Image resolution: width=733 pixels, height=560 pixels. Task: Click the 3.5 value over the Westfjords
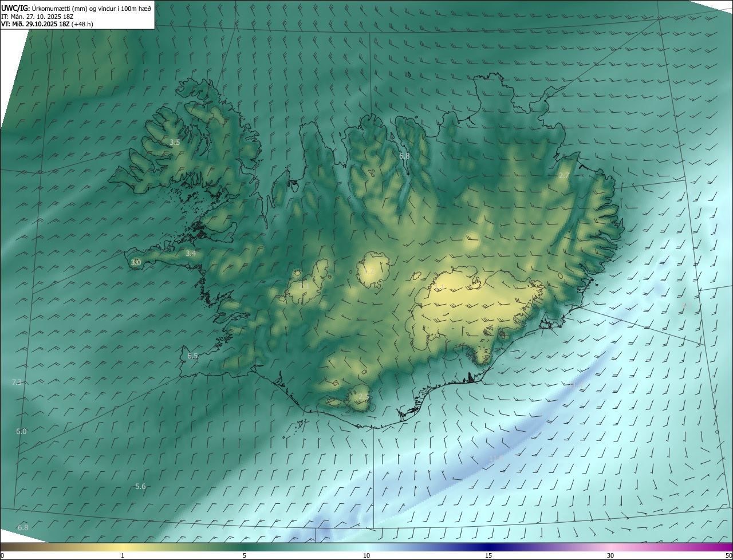coord(175,142)
